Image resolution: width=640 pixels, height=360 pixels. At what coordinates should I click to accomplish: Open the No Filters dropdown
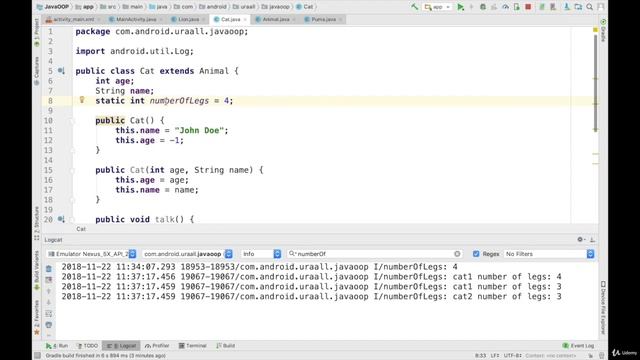click(x=549, y=254)
